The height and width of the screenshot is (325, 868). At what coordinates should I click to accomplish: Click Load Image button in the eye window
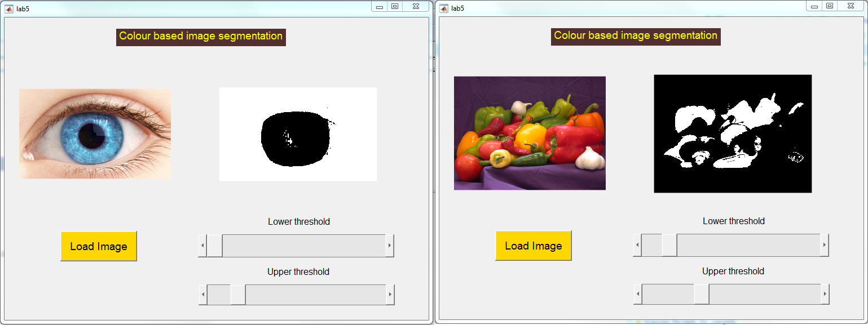[x=99, y=246]
